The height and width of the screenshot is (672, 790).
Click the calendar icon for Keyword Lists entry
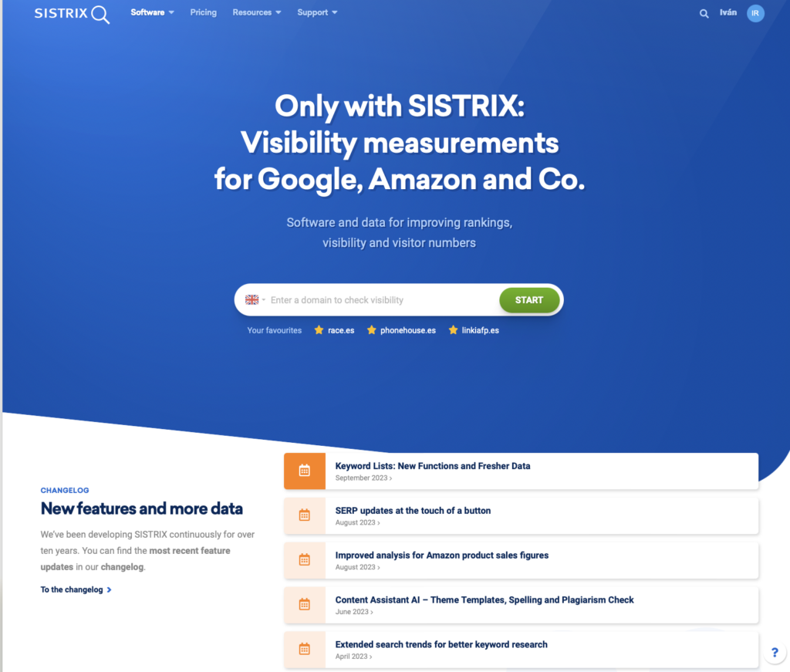(x=304, y=471)
